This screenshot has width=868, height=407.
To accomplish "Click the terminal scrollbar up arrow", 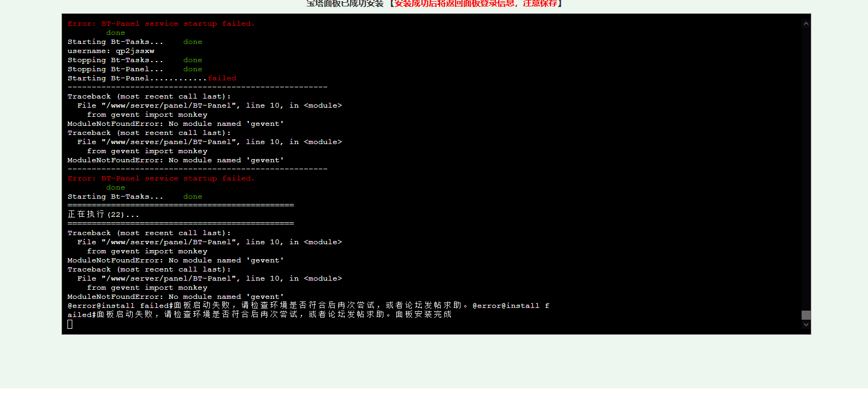I will (806, 24).
